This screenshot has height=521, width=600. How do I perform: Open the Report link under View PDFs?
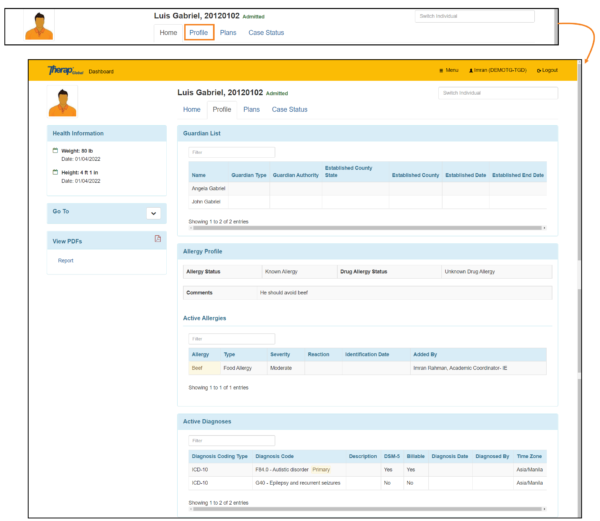click(x=65, y=260)
